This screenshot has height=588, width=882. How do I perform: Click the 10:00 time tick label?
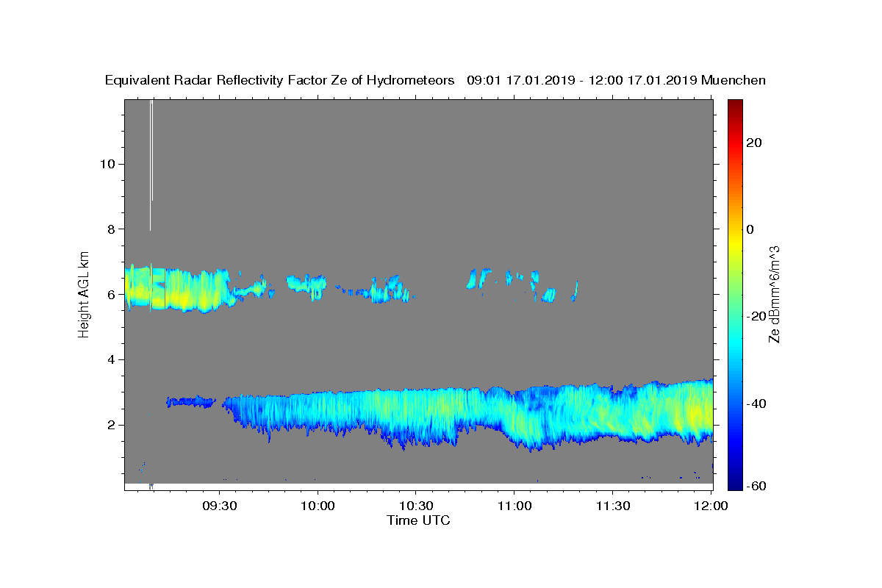coord(318,506)
